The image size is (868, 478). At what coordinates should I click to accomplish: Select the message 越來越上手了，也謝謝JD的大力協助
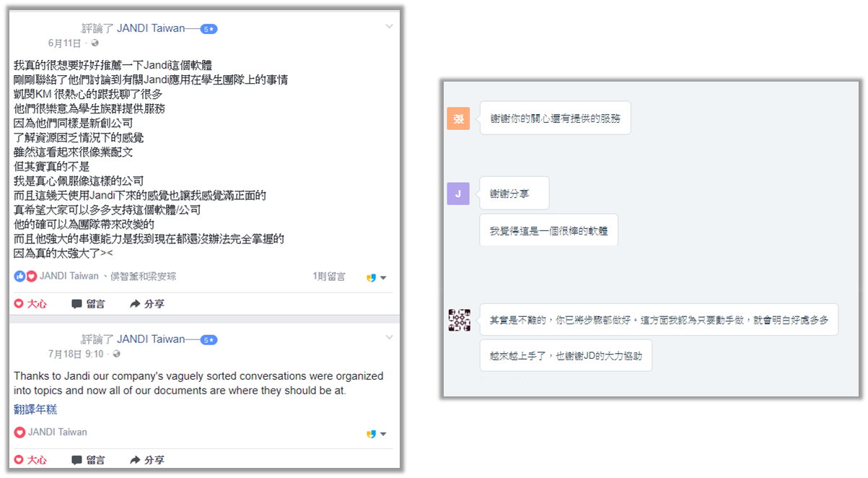click(566, 355)
